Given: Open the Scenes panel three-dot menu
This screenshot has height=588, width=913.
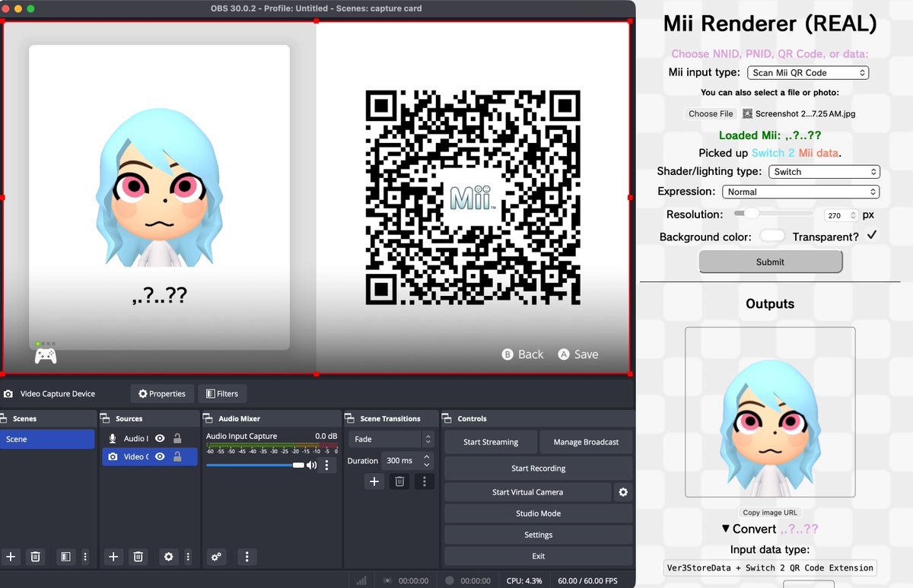Looking at the screenshot, I should click(x=85, y=557).
